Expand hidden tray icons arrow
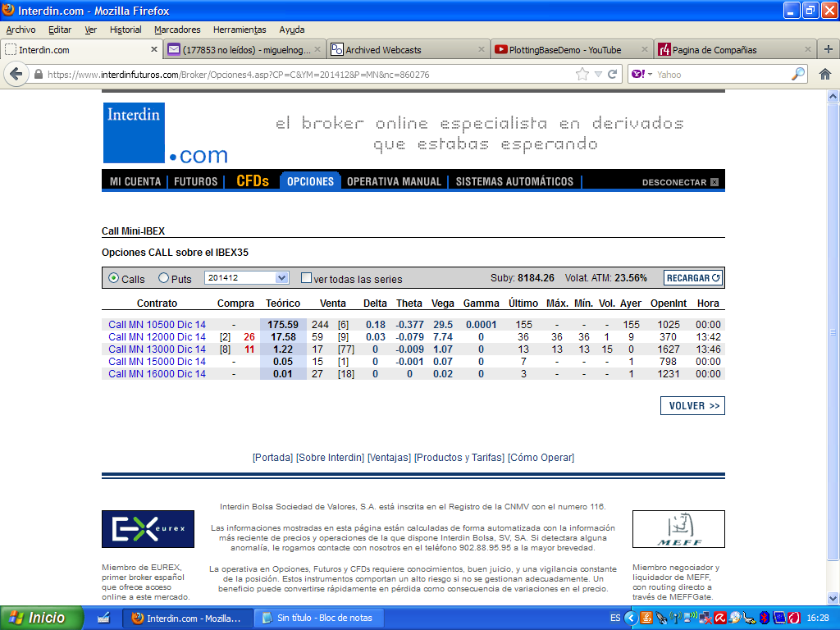 [x=631, y=618]
